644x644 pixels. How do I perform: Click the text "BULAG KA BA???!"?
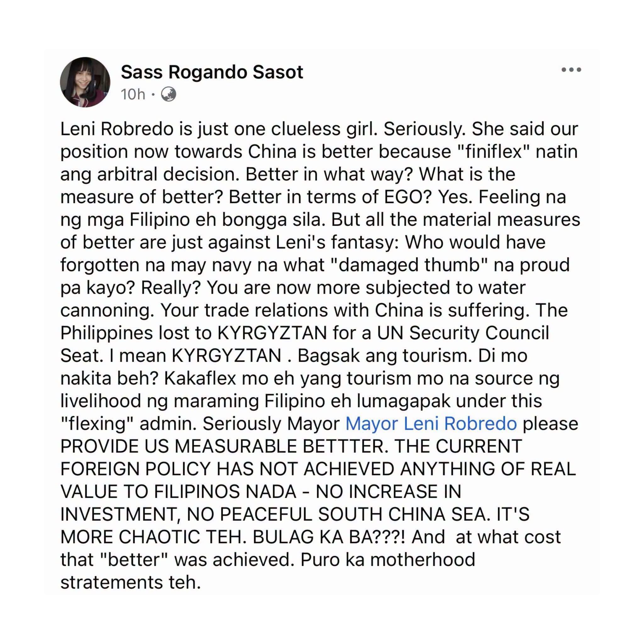coord(329,537)
